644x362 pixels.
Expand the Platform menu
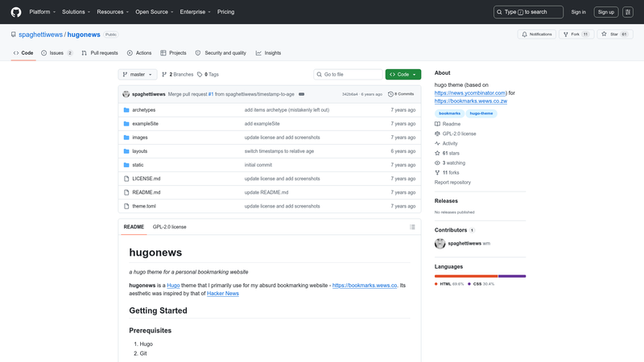pyautogui.click(x=43, y=12)
